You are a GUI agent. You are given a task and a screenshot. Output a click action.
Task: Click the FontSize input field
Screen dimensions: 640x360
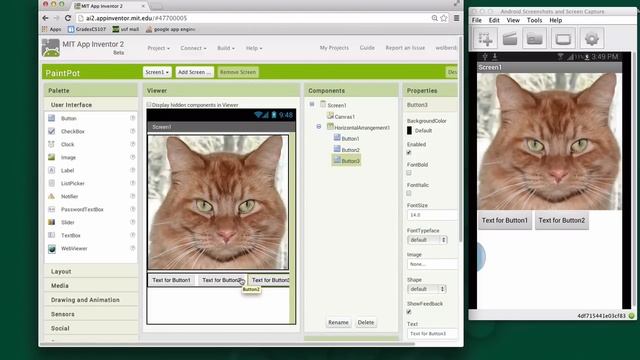pos(432,215)
